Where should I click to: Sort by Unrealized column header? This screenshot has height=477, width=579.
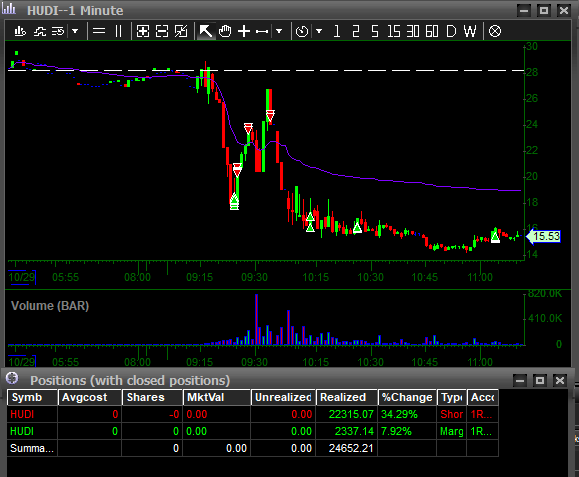click(283, 397)
